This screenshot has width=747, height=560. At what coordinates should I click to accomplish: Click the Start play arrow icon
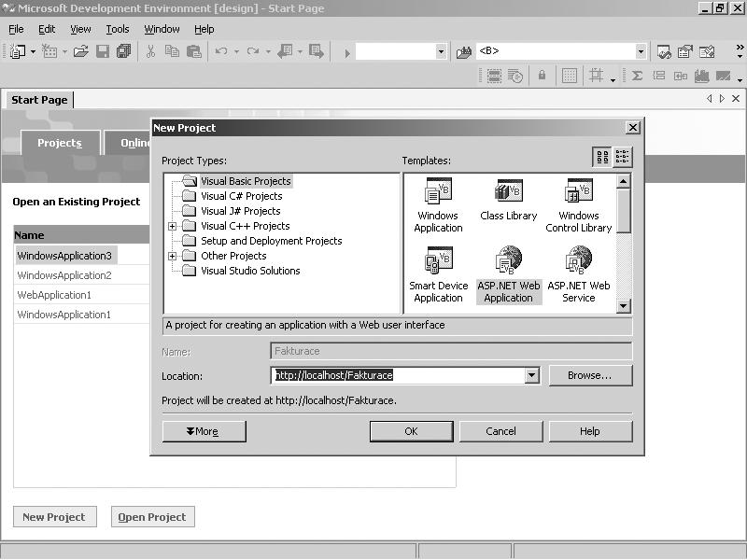point(347,53)
